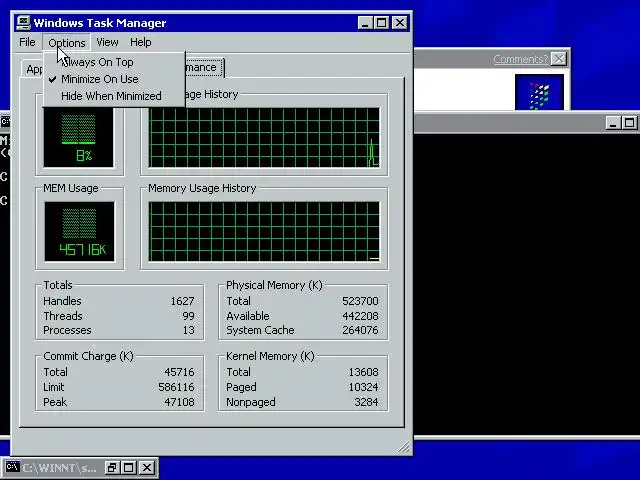Click the Task Manager title bar icon
The image size is (640, 480).
click(23, 22)
